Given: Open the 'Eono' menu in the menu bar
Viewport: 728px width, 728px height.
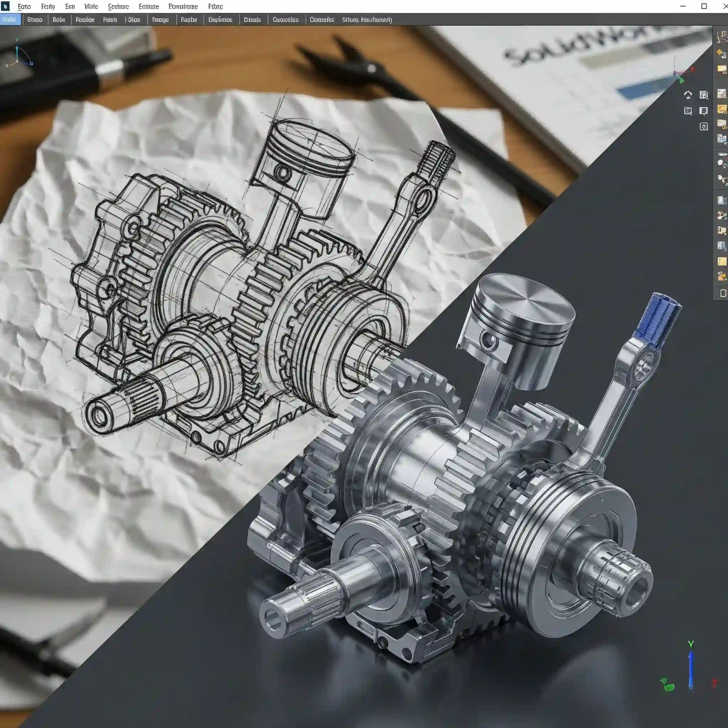Looking at the screenshot, I should pos(24,6).
